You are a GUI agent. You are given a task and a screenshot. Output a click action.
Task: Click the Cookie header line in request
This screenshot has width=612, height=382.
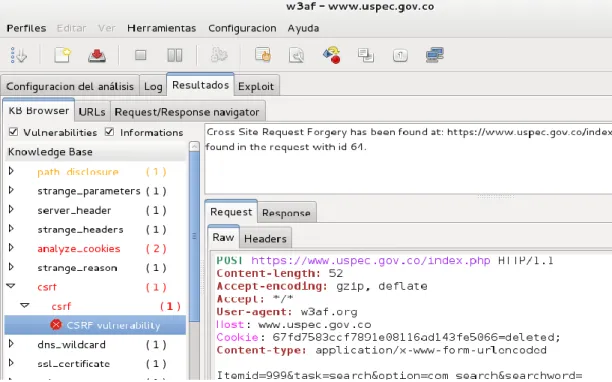[388, 337]
